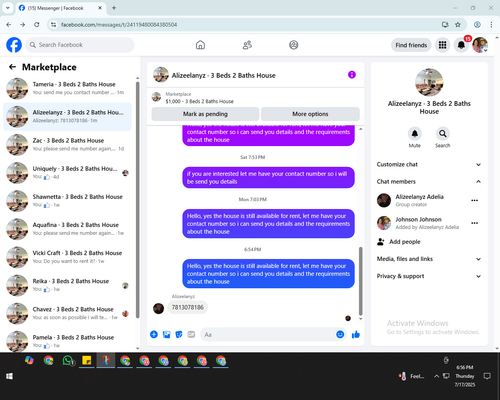Viewport: 500px width, 400px height.
Task: Open the Copilot taskbar icon
Action: [29, 361]
